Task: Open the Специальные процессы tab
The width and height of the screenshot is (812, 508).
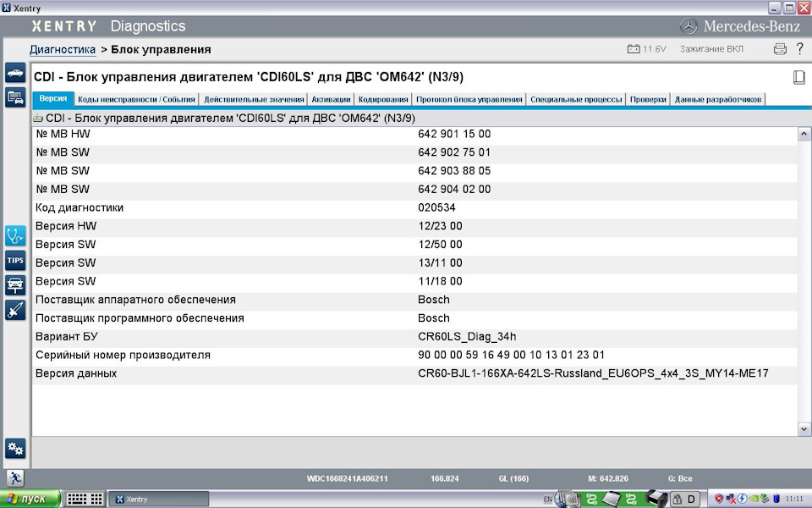Action: [576, 99]
